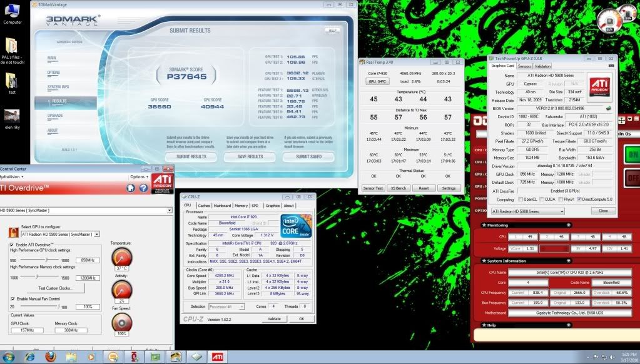Viewport: 640px width, 364px height.
Task: Open the Computer desktop icon
Action: click(13, 13)
